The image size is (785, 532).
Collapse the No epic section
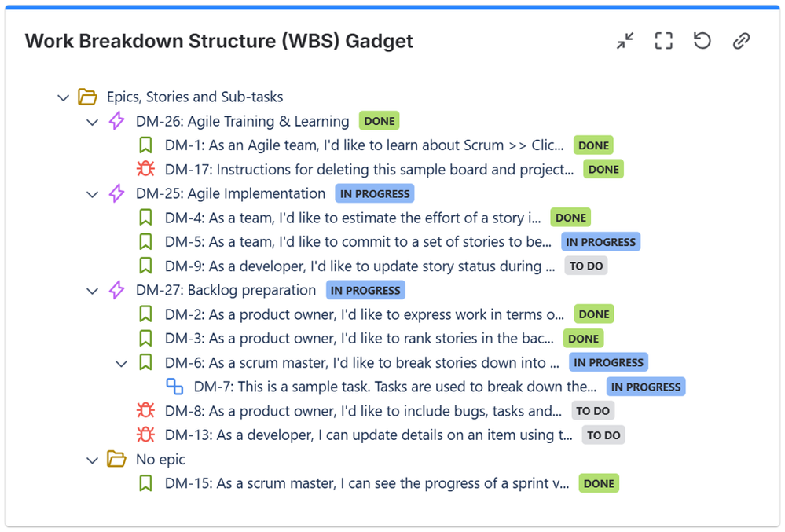tap(92, 460)
